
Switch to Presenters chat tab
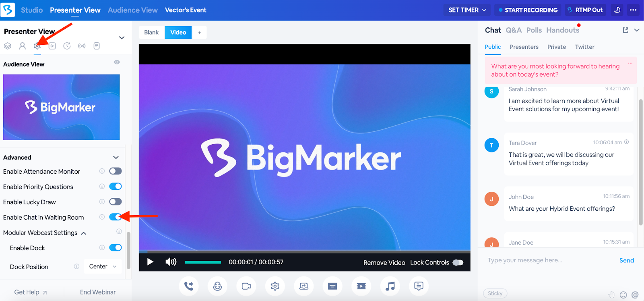[x=524, y=47]
